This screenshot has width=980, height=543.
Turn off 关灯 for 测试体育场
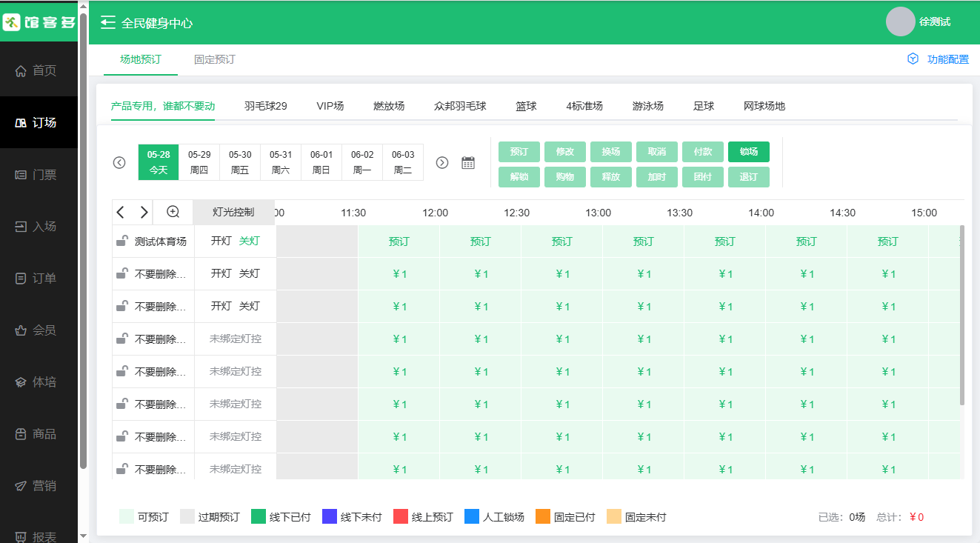coord(250,241)
